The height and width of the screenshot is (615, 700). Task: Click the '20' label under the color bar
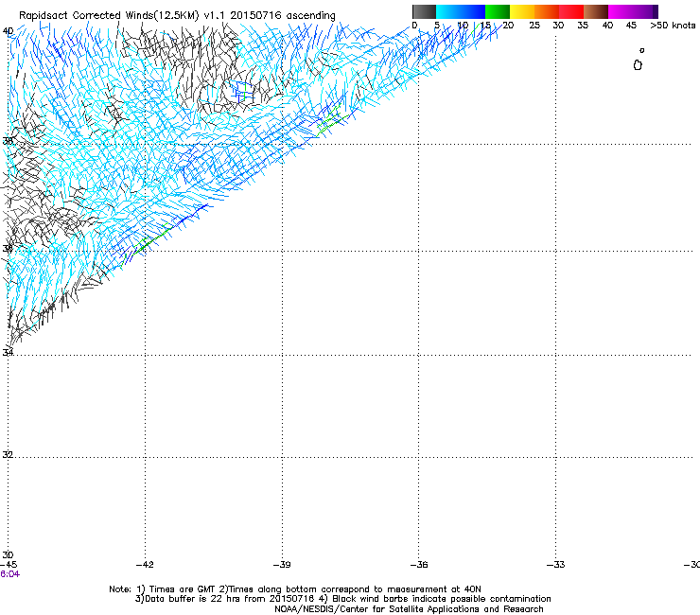508,26
